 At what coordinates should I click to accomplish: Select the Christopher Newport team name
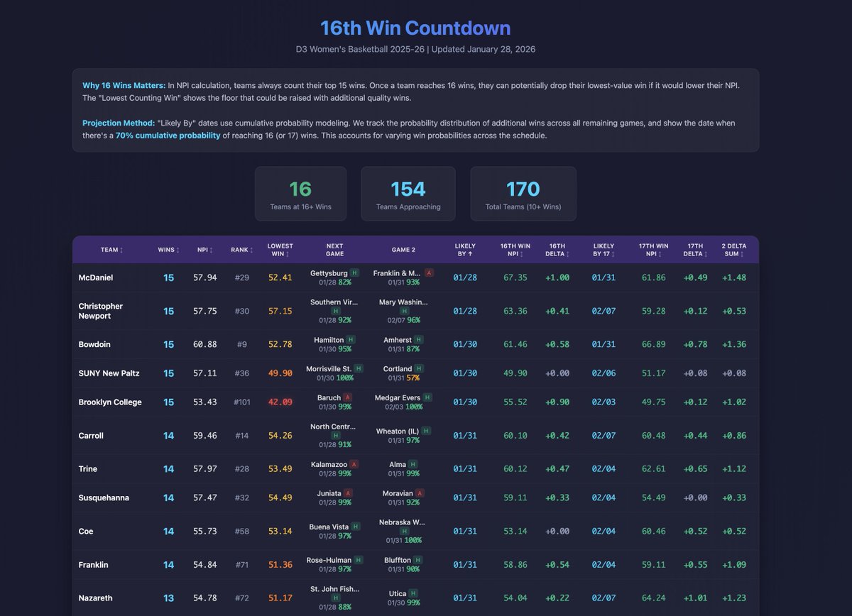click(x=101, y=311)
